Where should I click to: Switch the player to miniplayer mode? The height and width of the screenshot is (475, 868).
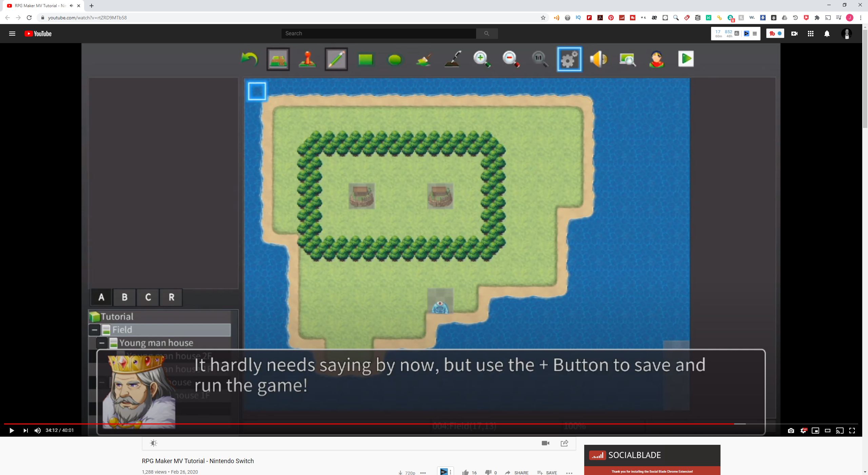pyautogui.click(x=815, y=431)
